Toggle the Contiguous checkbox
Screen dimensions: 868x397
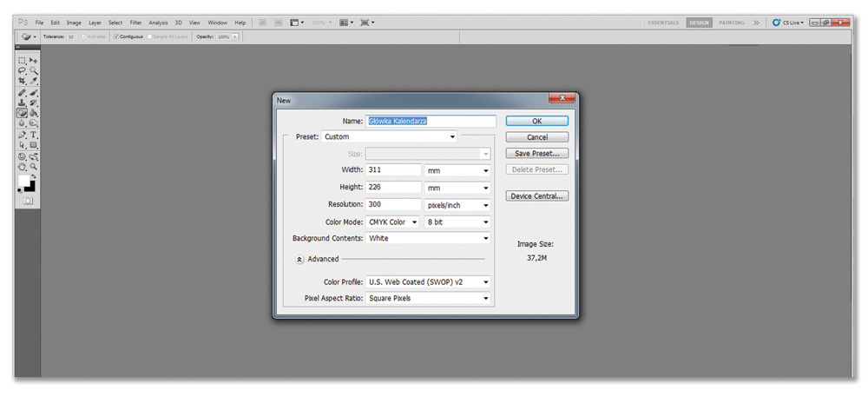pyautogui.click(x=116, y=36)
